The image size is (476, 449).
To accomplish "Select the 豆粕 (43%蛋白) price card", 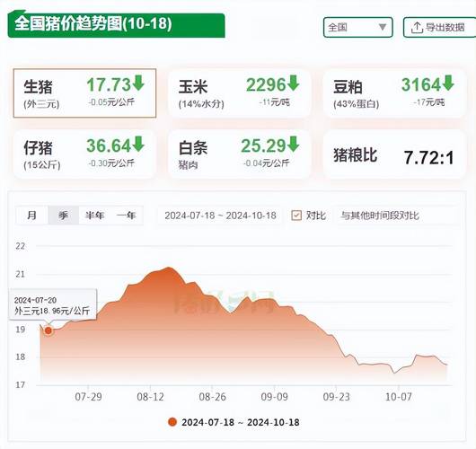I will [394, 92].
